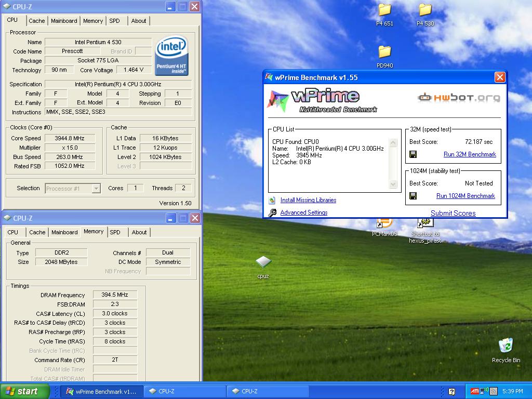Click the Rated FSB 1052.0 MHz value
532x399 pixels.
(x=70, y=166)
